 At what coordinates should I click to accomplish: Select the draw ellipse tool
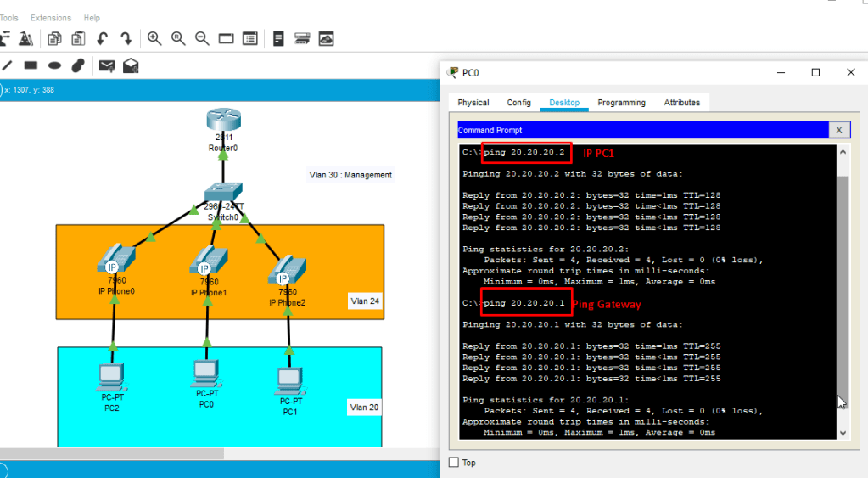point(54,65)
